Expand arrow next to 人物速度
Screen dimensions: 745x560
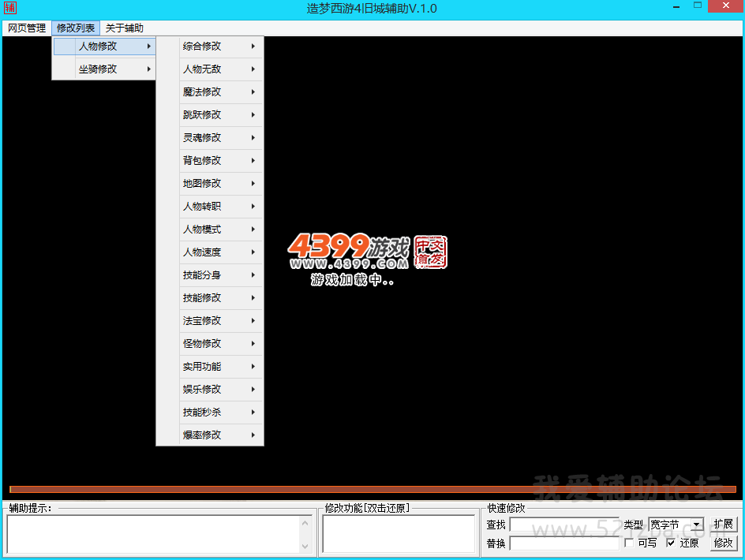click(253, 252)
